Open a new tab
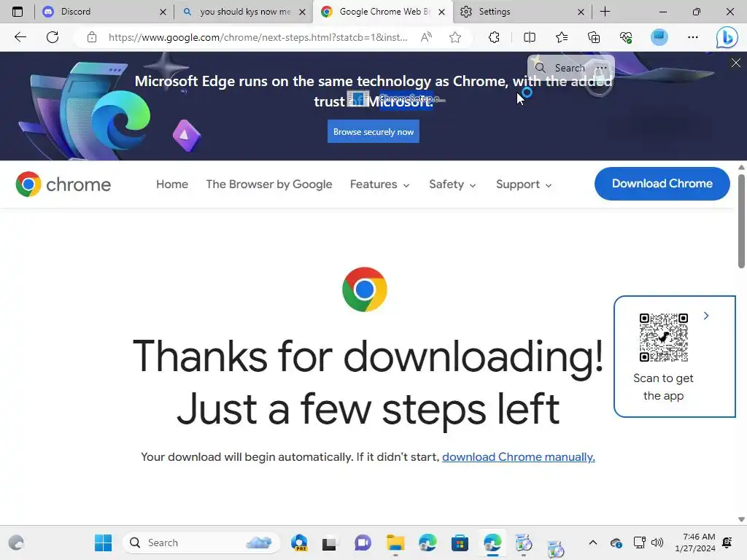Viewport: 747px width, 560px height. [x=605, y=12]
